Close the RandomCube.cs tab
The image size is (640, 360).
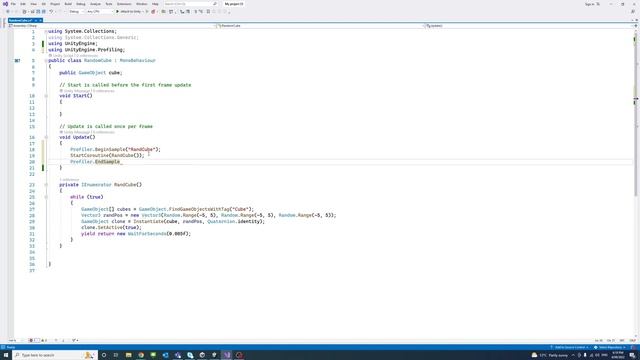[x=40, y=20]
